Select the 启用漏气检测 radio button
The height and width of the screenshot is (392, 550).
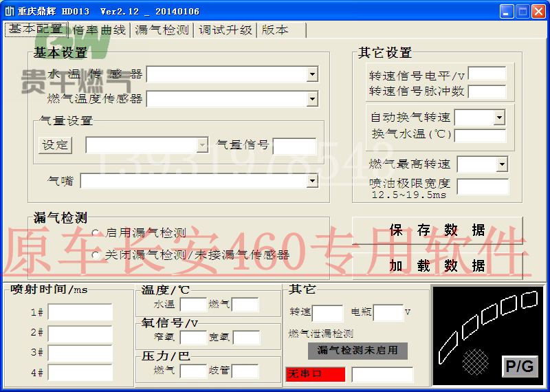point(96,233)
